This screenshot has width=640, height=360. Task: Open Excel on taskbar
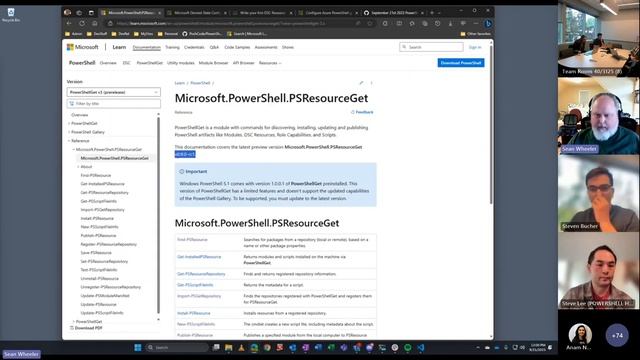click(331, 348)
